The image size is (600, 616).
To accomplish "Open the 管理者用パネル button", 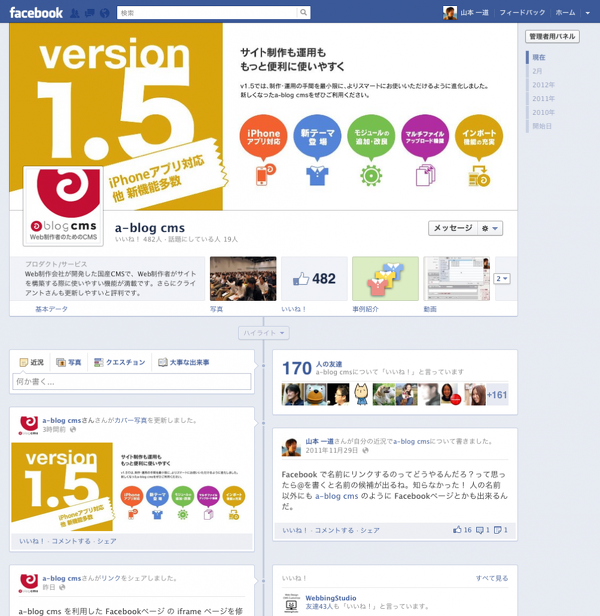I will click(552, 37).
